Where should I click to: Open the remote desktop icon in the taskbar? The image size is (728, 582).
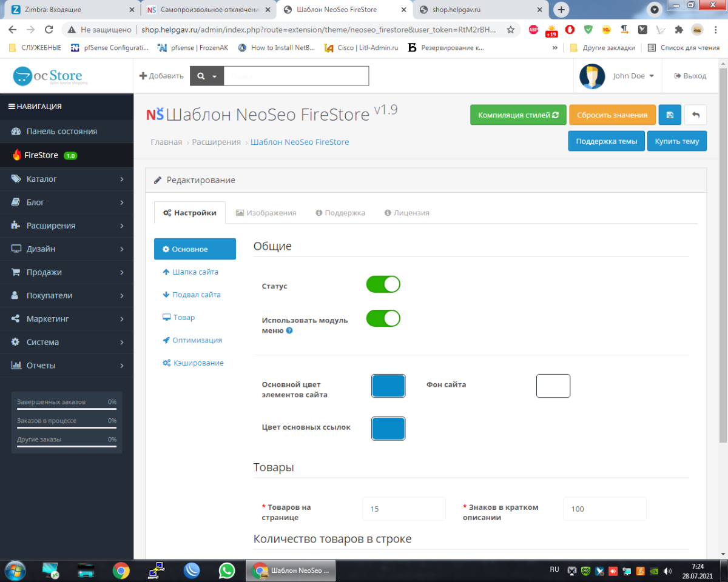50,570
